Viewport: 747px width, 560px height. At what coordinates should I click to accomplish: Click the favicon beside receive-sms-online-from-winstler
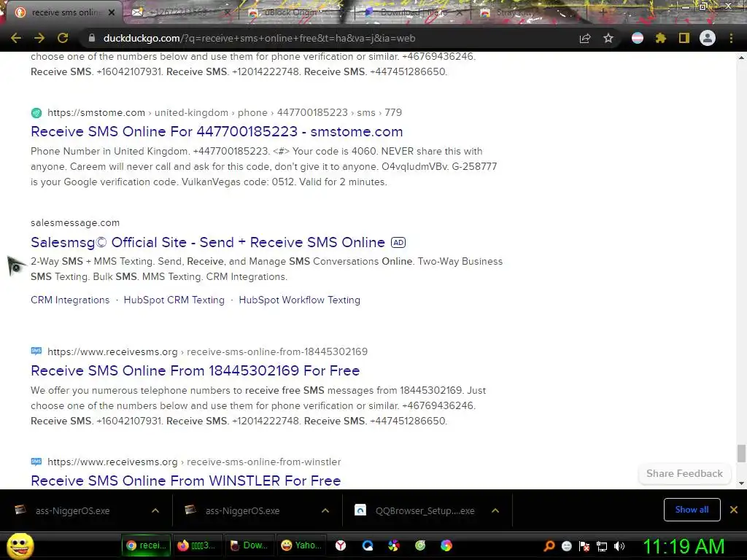pos(36,462)
